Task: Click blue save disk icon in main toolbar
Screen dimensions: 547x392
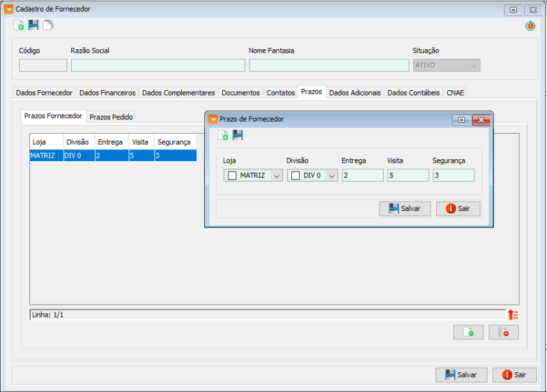Action: pyautogui.click(x=33, y=25)
